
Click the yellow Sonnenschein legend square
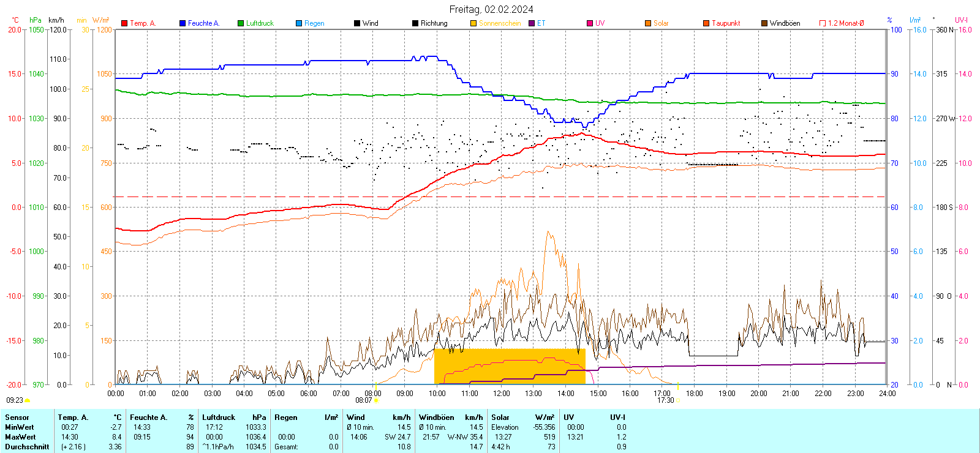(473, 23)
